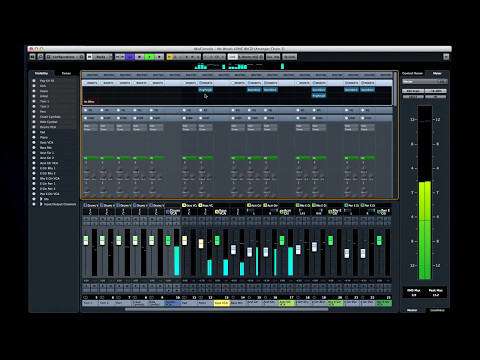Click the yellow toolbar button
Viewport: 480px width, 360px height.
pos(169,57)
